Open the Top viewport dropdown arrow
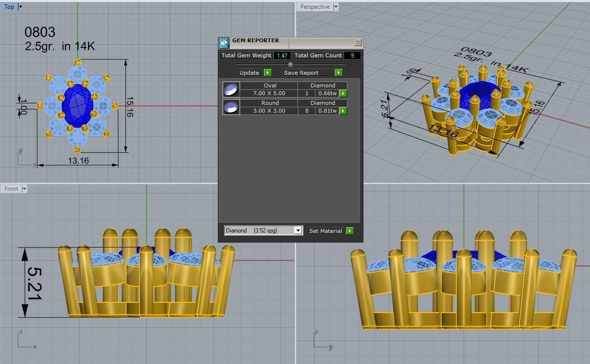This screenshot has width=590, height=364. 20,7
